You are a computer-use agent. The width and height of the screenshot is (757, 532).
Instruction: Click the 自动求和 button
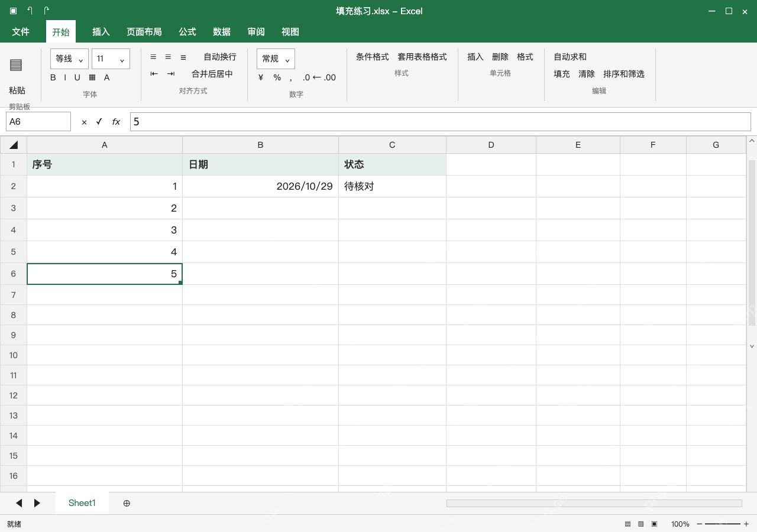[x=570, y=57]
